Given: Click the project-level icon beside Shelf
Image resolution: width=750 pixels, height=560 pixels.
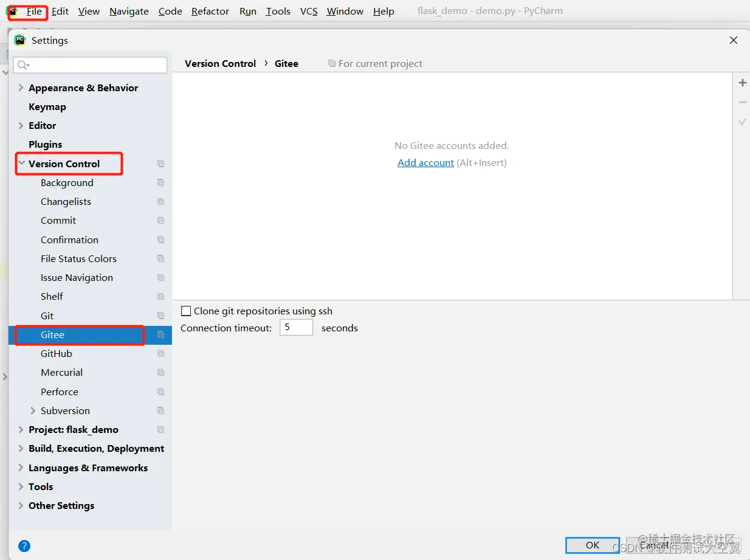Looking at the screenshot, I should [160, 296].
